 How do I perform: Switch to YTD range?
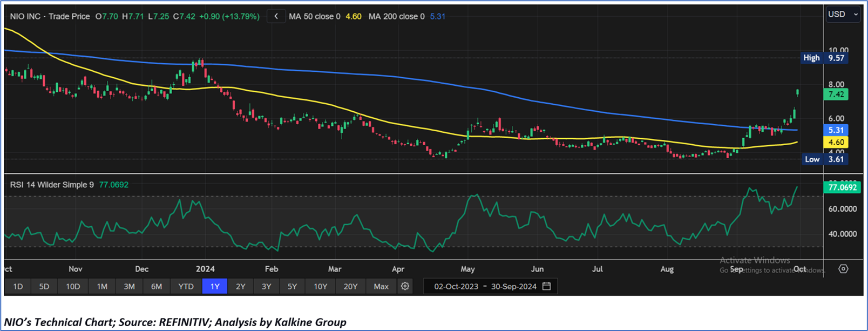[186, 286]
